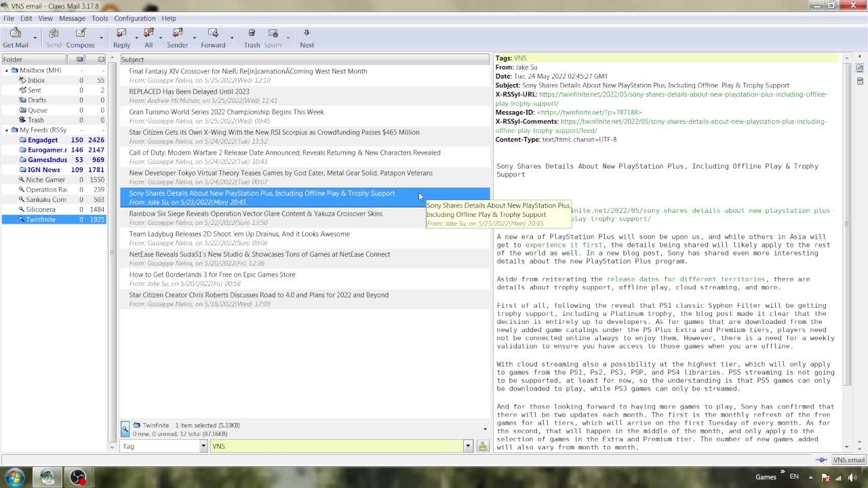Click the folder list vertical scrollbar
868x488 pixels.
coord(112,252)
